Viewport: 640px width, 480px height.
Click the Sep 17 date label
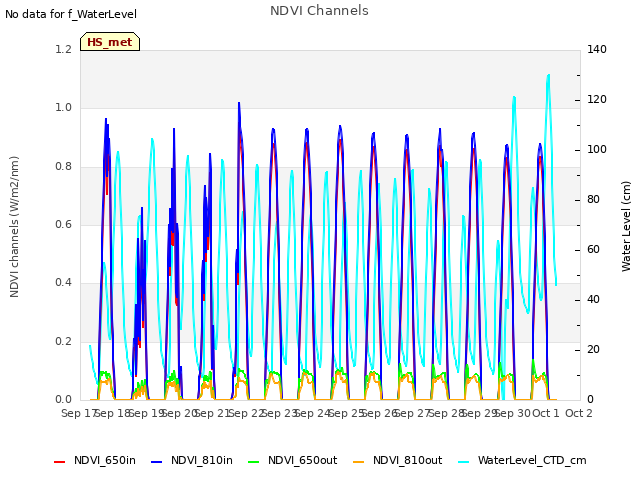79,413
